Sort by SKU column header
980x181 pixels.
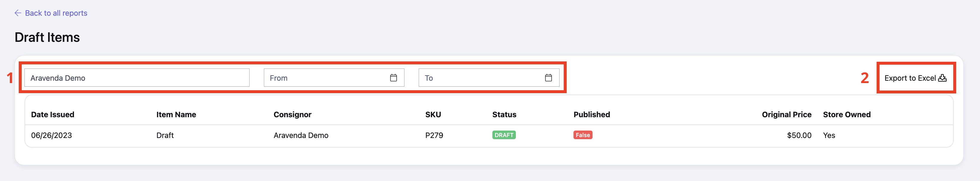(x=433, y=115)
